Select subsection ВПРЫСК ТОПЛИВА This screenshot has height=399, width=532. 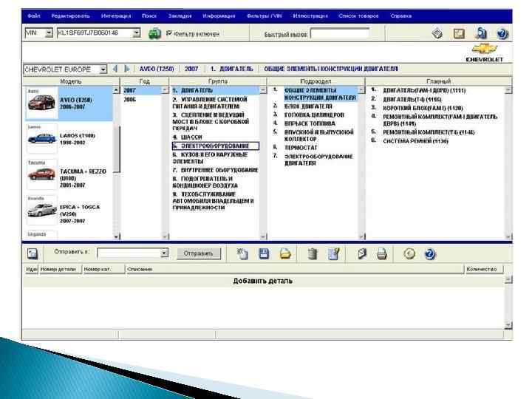point(310,124)
